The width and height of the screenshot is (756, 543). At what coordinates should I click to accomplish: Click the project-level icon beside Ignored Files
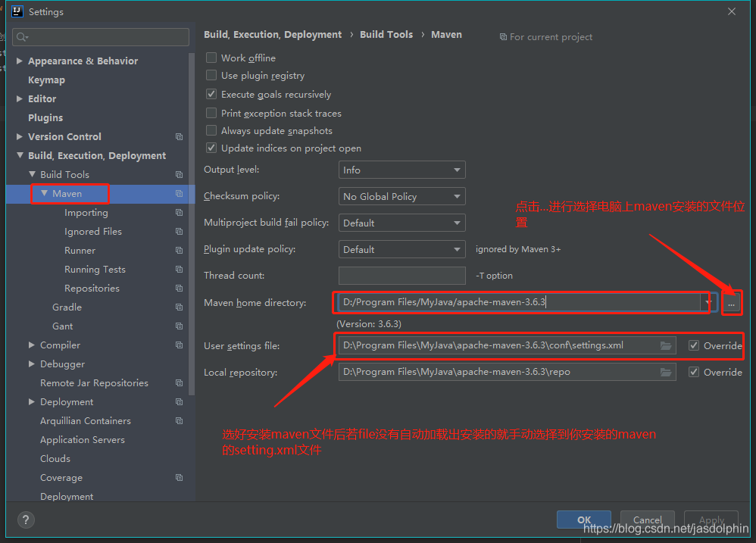[x=179, y=231]
